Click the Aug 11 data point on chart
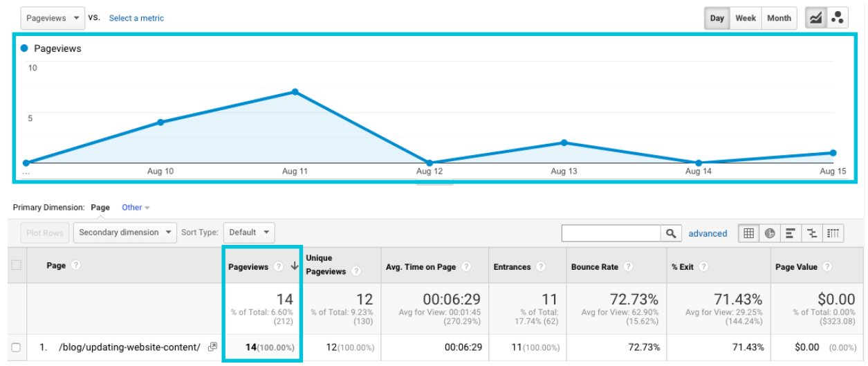 tap(295, 92)
